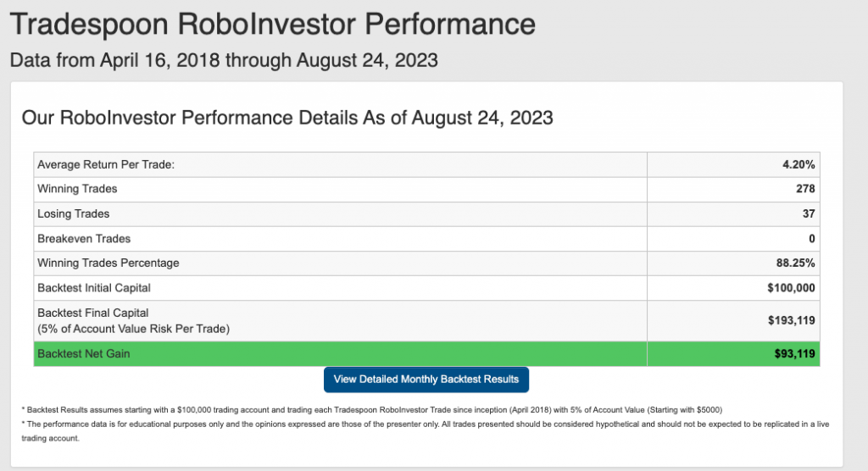Select the 4.20% average return value
This screenshot has width=868, height=471.
click(x=798, y=164)
